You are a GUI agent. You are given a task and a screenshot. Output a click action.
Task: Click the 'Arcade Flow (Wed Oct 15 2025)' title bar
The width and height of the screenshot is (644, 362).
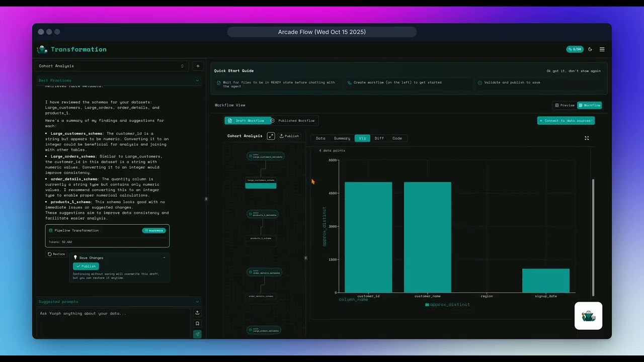click(322, 32)
